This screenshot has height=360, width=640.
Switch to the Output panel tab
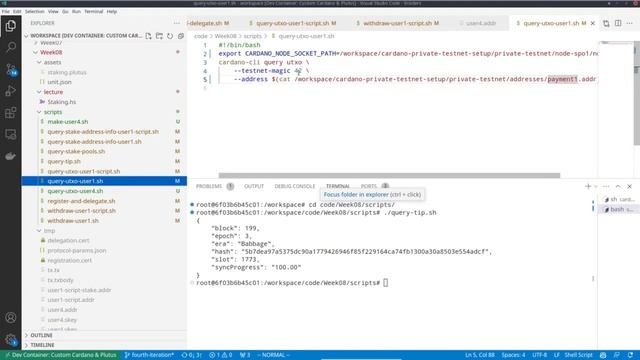click(254, 187)
